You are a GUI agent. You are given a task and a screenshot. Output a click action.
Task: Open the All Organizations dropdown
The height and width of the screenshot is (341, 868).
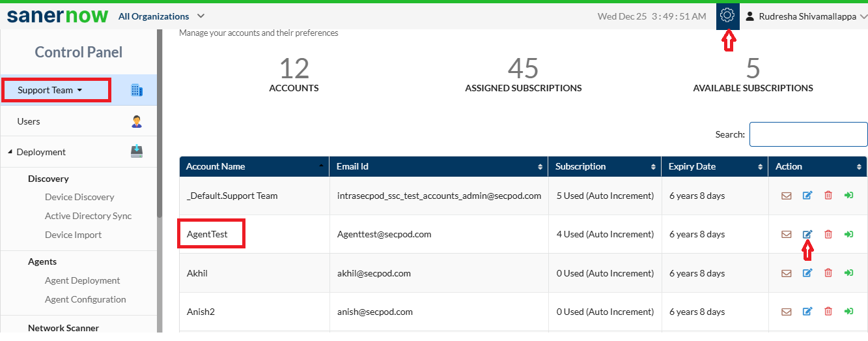tap(161, 16)
